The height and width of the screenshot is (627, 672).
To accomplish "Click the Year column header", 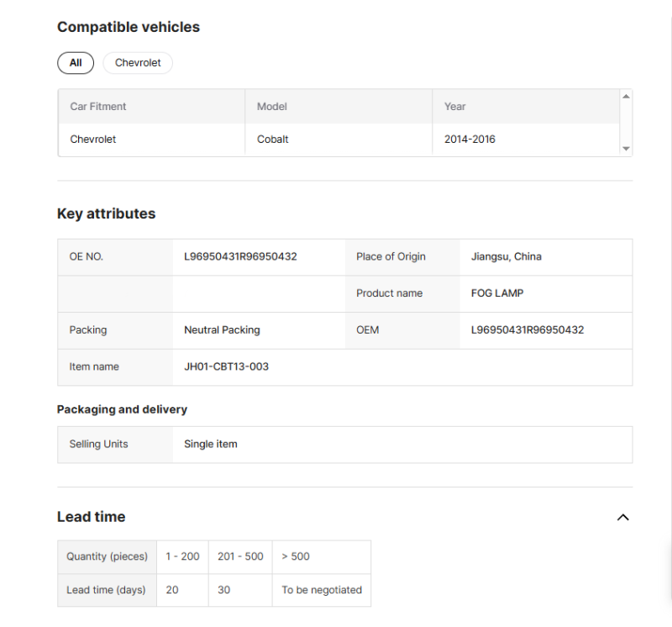I will [x=455, y=107].
